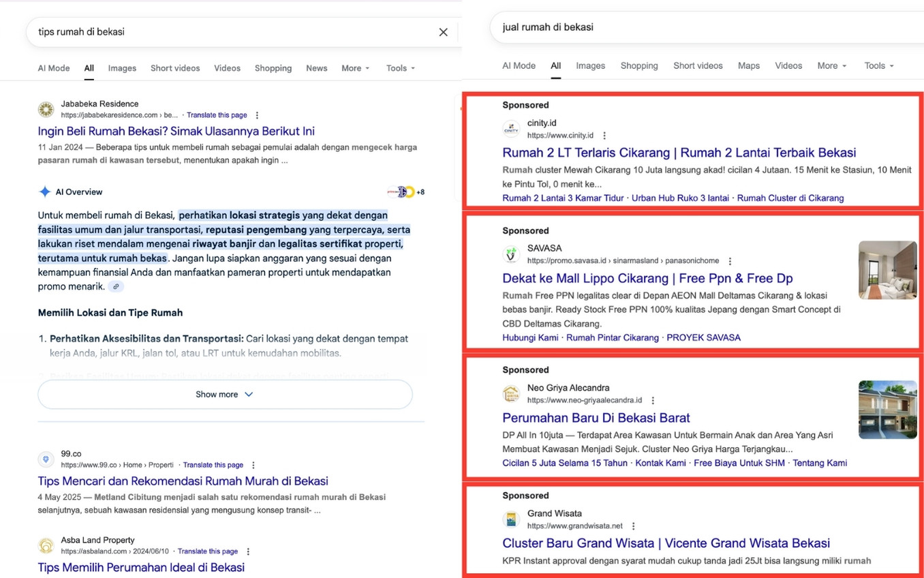Screen dimensions: 924x578
Task: Open three-dot menu for 99.co result
Action: [x=253, y=465]
